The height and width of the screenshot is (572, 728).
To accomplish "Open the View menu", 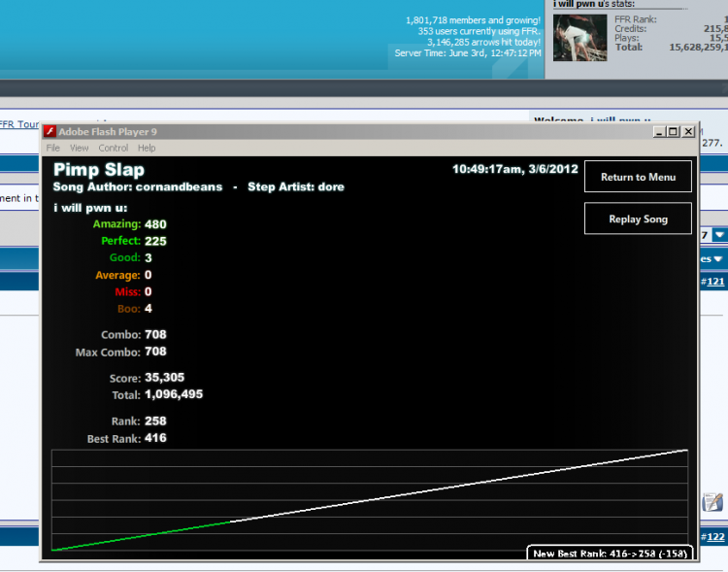I will click(79, 148).
